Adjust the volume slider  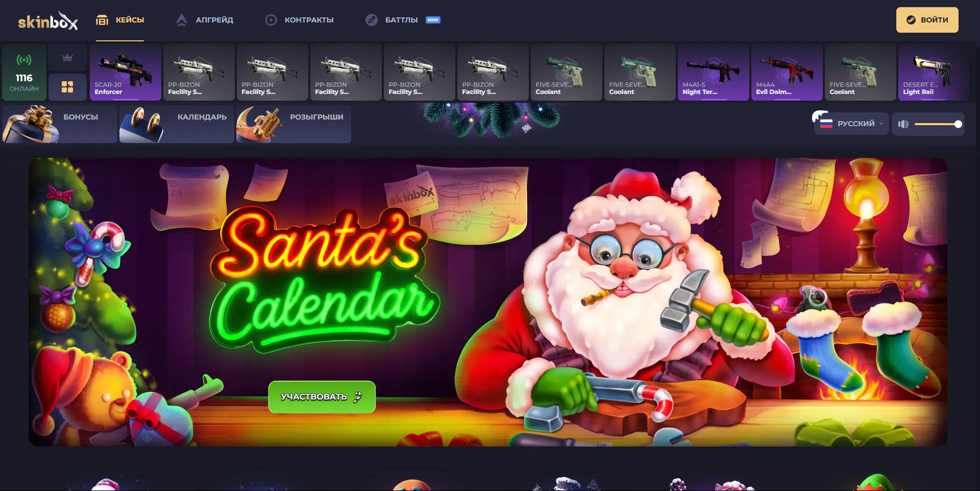point(937,124)
